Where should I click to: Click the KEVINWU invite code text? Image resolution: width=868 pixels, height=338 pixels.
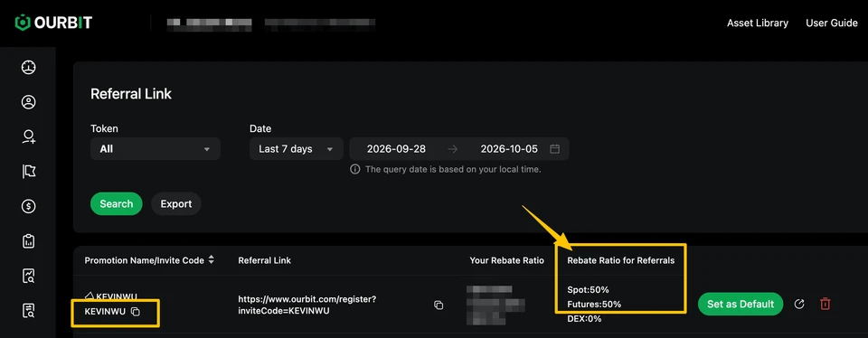click(106, 312)
